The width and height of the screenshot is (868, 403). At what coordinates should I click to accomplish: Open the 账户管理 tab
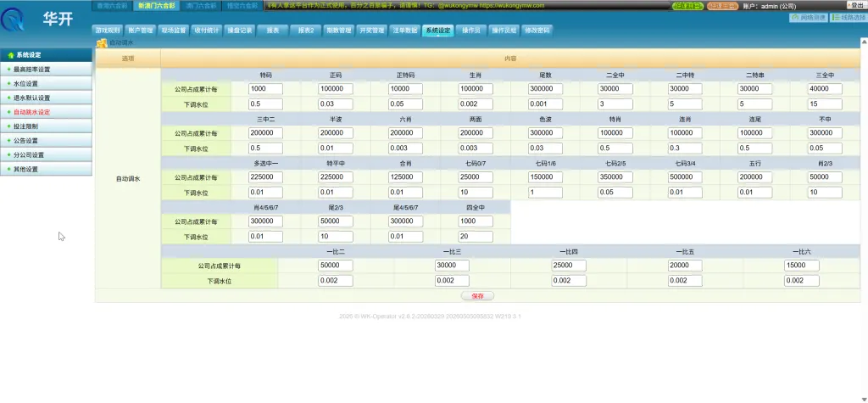[x=140, y=31]
